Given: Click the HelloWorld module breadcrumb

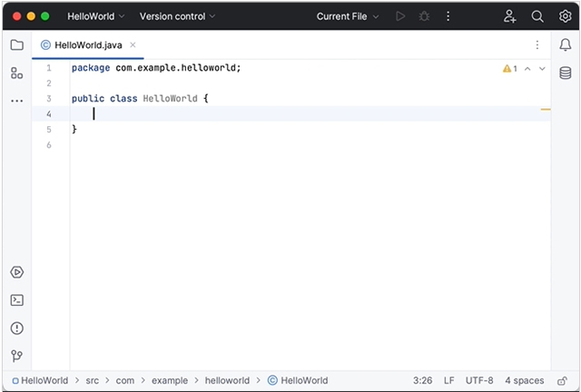Looking at the screenshot, I should (40, 380).
